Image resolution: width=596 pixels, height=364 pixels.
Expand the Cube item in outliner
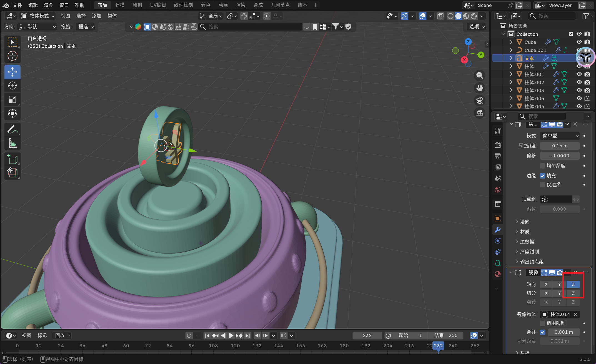pos(511,42)
